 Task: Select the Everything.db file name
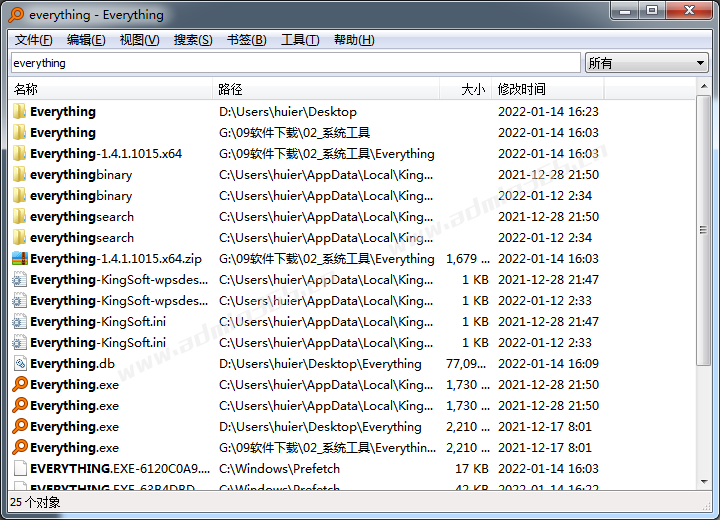(x=73, y=364)
